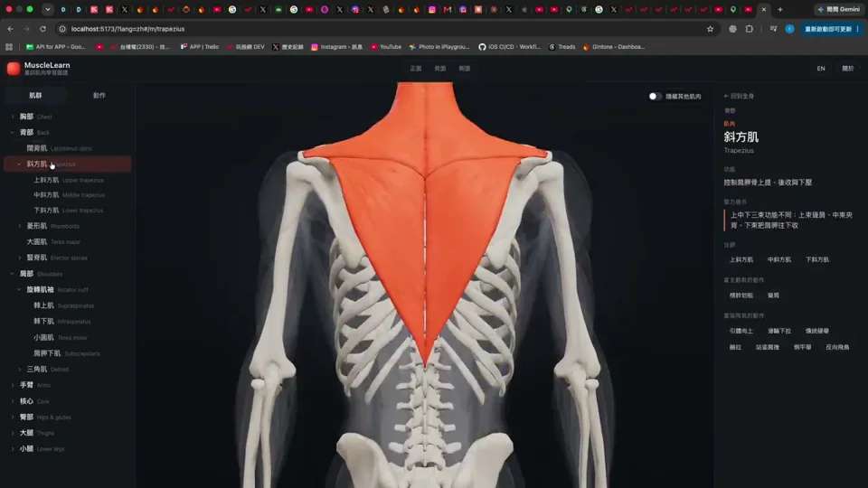Screen dimensions: 868x488
Task: Expand the 三角肌 Deltoid node
Action: [x=20, y=370]
